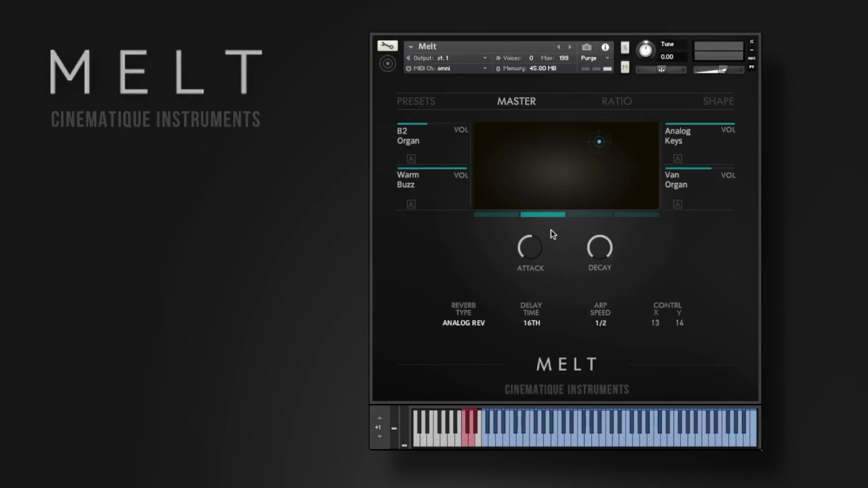
Task: Adjust the output volume slider
Action: pos(718,69)
